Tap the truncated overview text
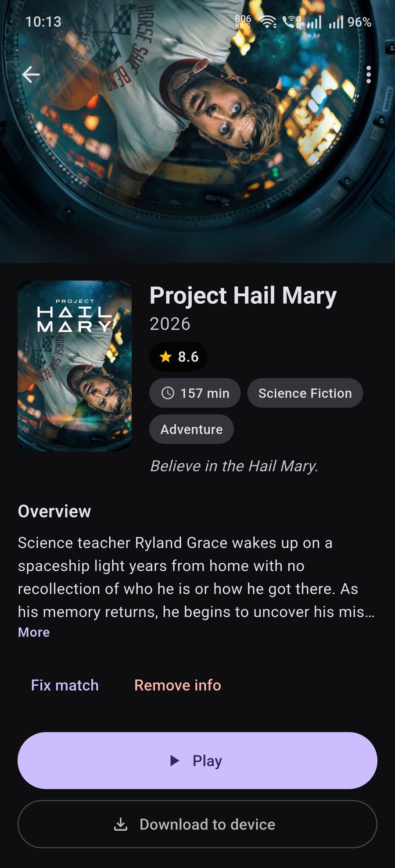395x868 pixels. point(196,577)
